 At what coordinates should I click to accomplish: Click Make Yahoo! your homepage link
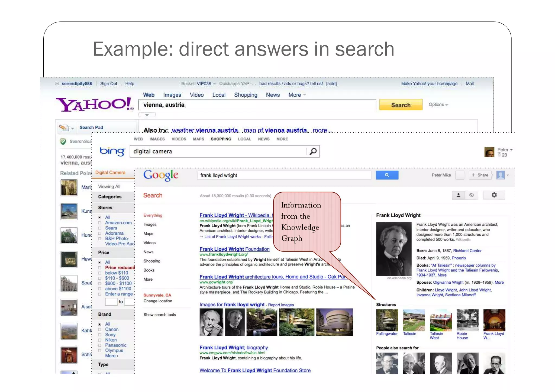(x=429, y=83)
